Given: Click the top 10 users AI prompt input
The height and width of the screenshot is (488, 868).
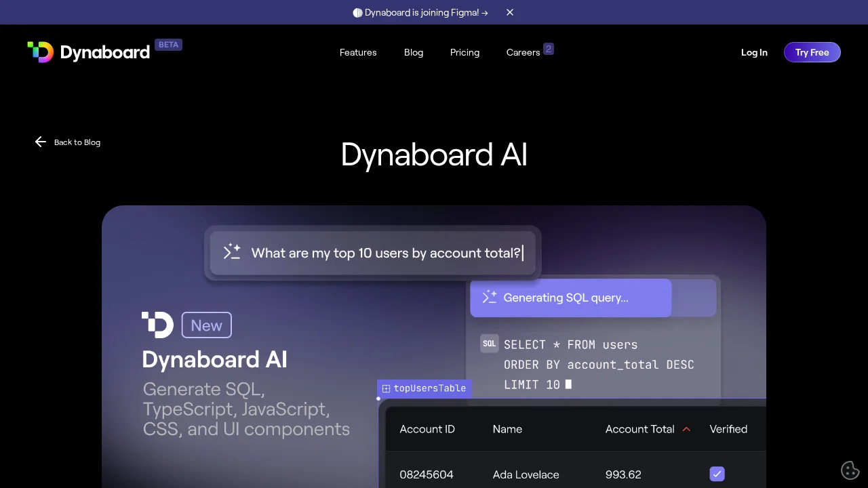Looking at the screenshot, I should coord(387,252).
